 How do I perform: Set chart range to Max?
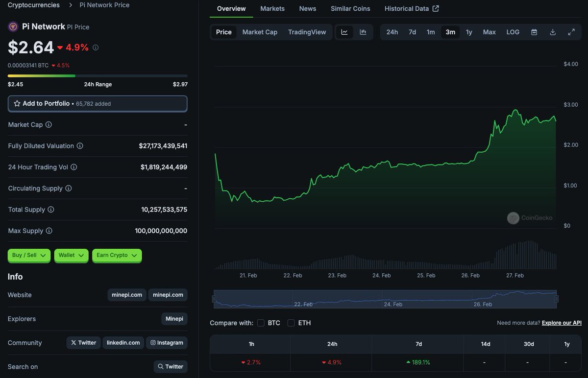pos(490,32)
